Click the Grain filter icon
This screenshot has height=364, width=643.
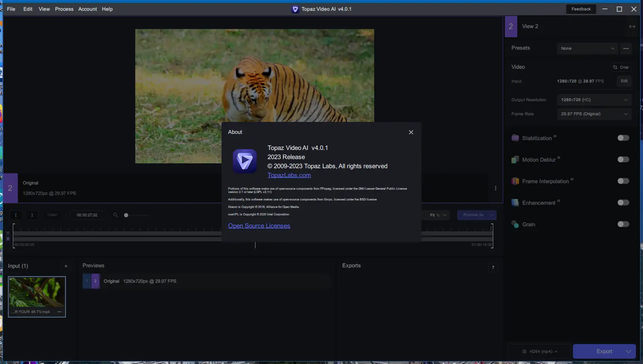515,224
